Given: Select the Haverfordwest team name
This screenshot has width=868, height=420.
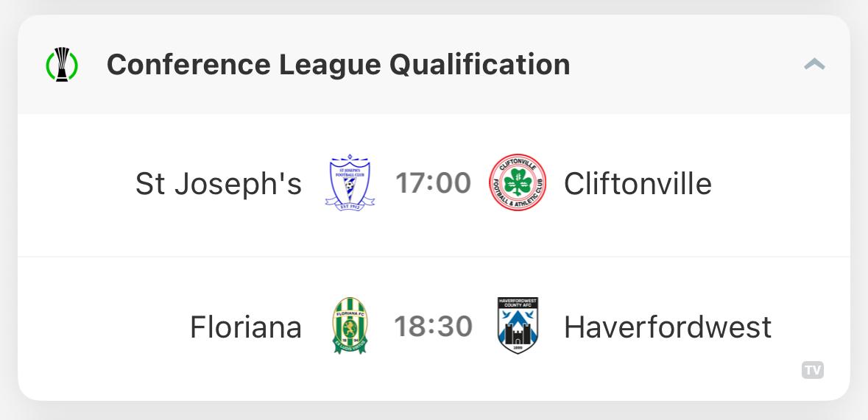Looking at the screenshot, I should click(668, 327).
